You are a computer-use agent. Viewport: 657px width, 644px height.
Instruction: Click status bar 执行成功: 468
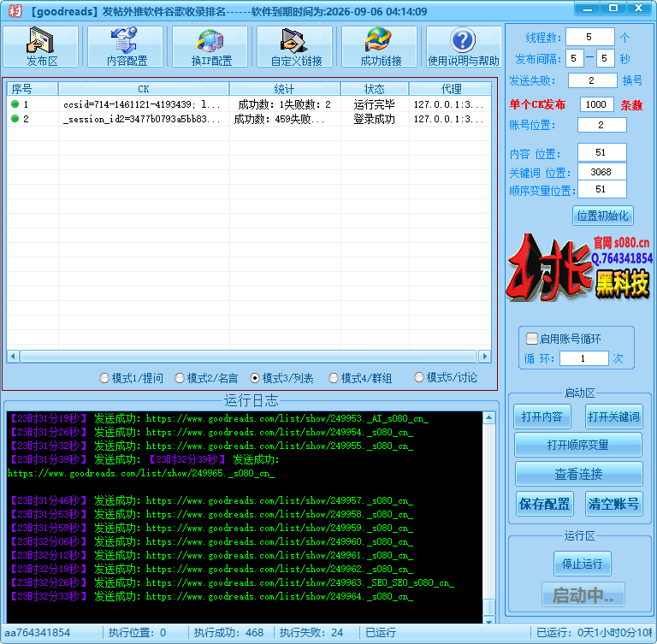(228, 632)
